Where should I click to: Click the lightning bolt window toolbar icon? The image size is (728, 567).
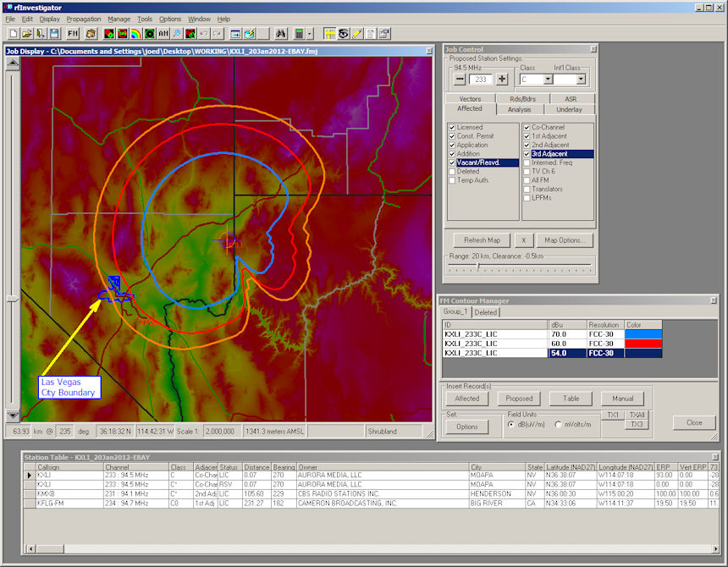(x=250, y=33)
